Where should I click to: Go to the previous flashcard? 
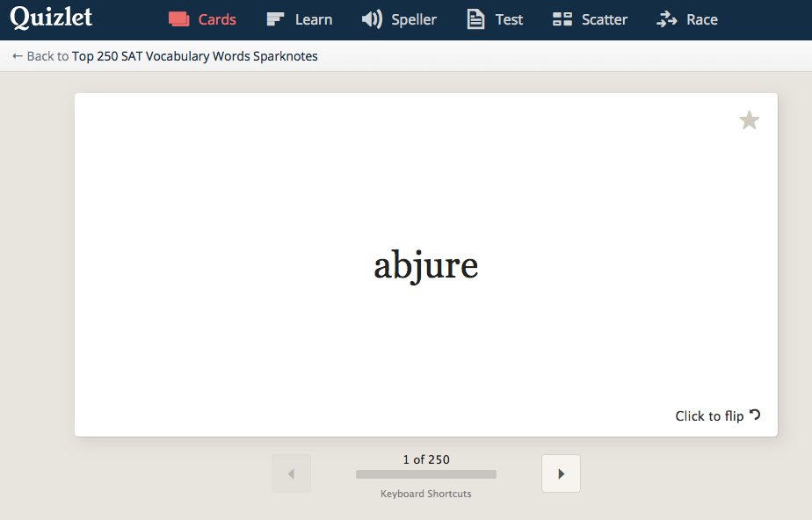(291, 473)
